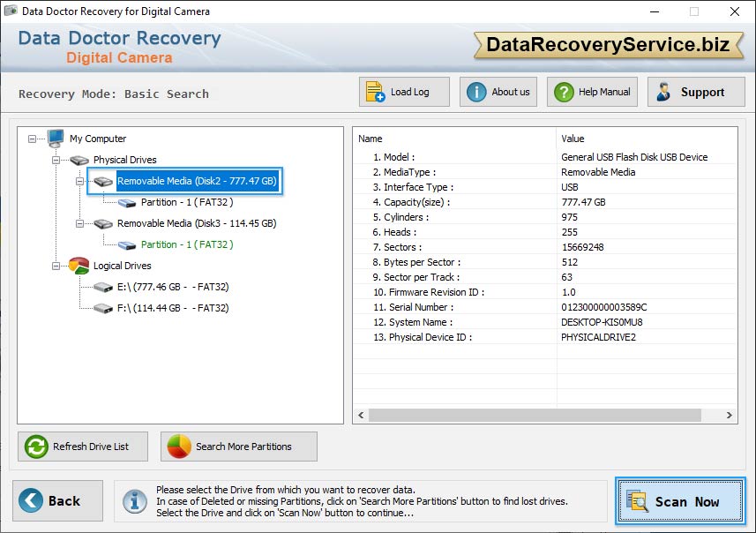The width and height of the screenshot is (756, 533).
Task: Click the '10. Firmware Revision ID :' row
Action: click(x=545, y=292)
